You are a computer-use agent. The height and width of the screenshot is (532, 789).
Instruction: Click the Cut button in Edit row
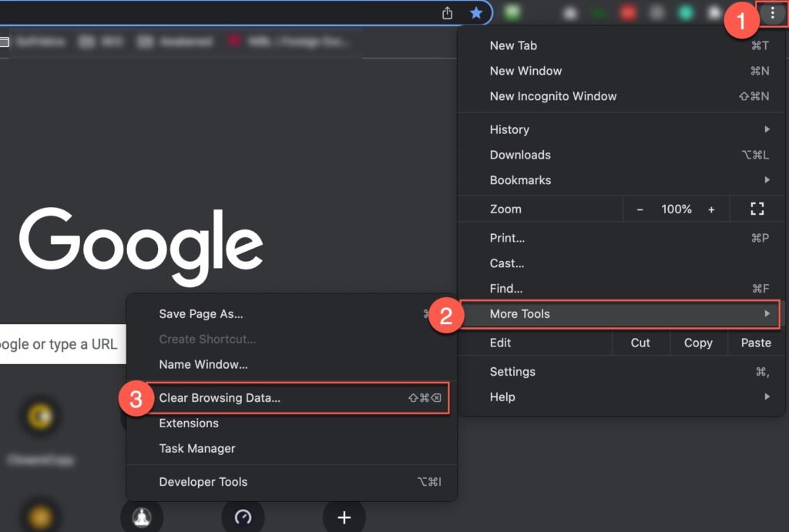click(640, 343)
